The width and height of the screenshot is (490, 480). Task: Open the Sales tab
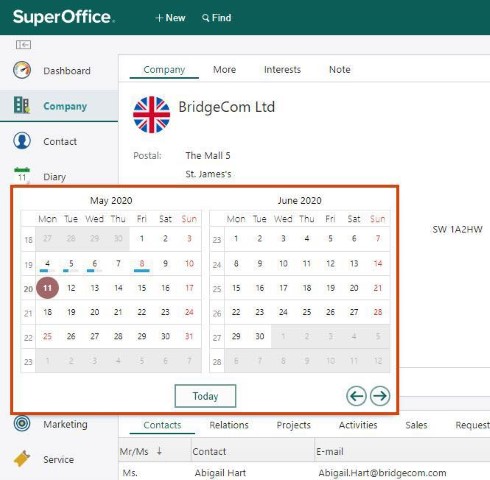pos(416,425)
